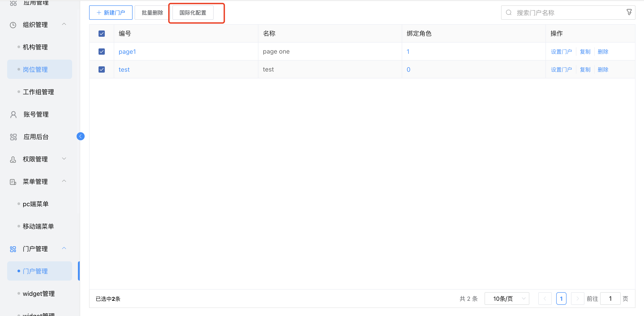Viewport: 644px width, 316px height.
Task: Click the 应用后台 grid icon
Action: (x=13, y=137)
